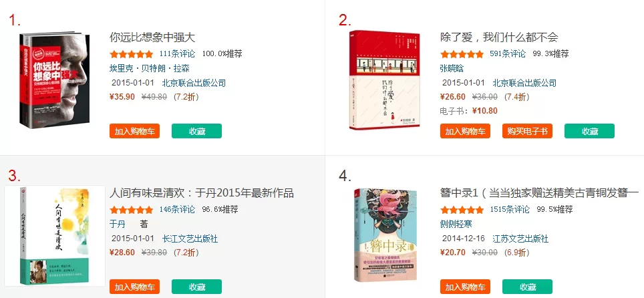Open author link 埃里克·贝特朗·拉森

(150, 68)
